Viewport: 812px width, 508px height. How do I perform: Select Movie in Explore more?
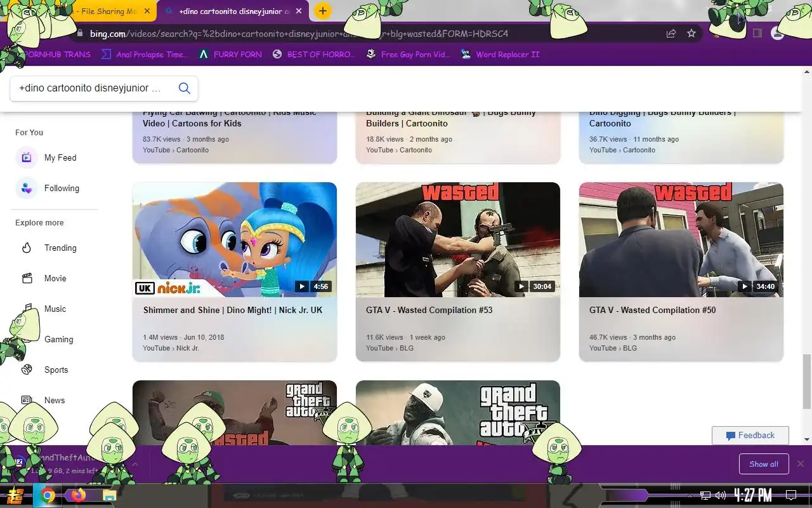click(x=55, y=278)
